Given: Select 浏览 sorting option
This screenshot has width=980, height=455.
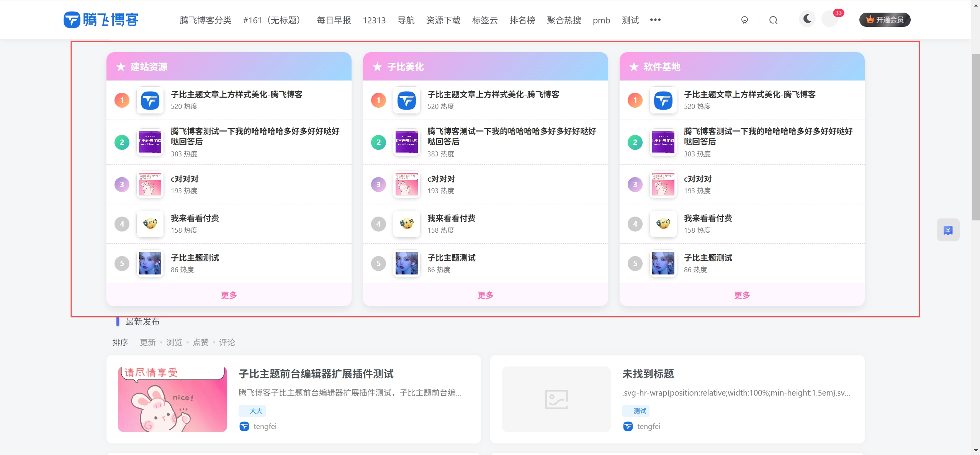Looking at the screenshot, I should [174, 342].
